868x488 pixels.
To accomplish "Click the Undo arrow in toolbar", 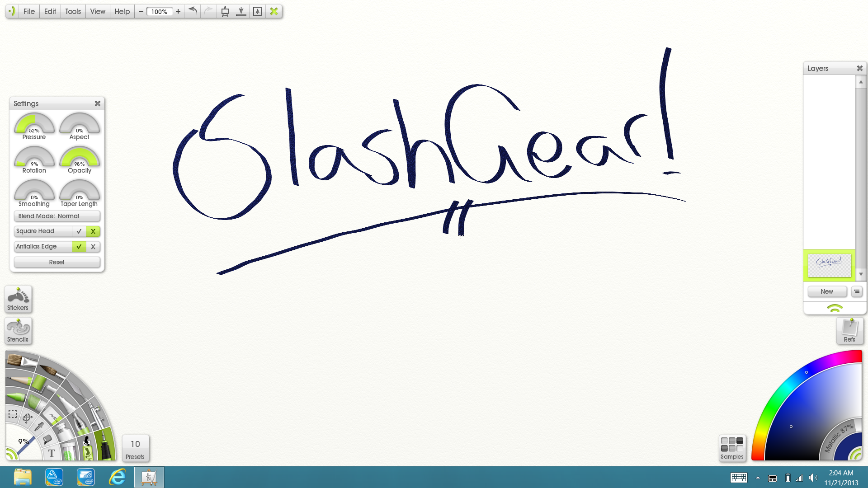I will point(193,11).
